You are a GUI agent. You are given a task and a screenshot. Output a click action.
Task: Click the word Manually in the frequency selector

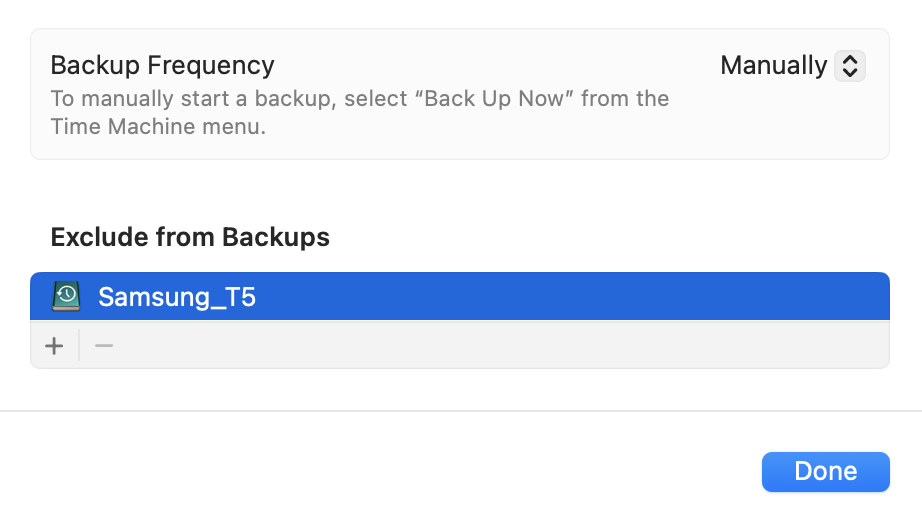click(x=773, y=65)
